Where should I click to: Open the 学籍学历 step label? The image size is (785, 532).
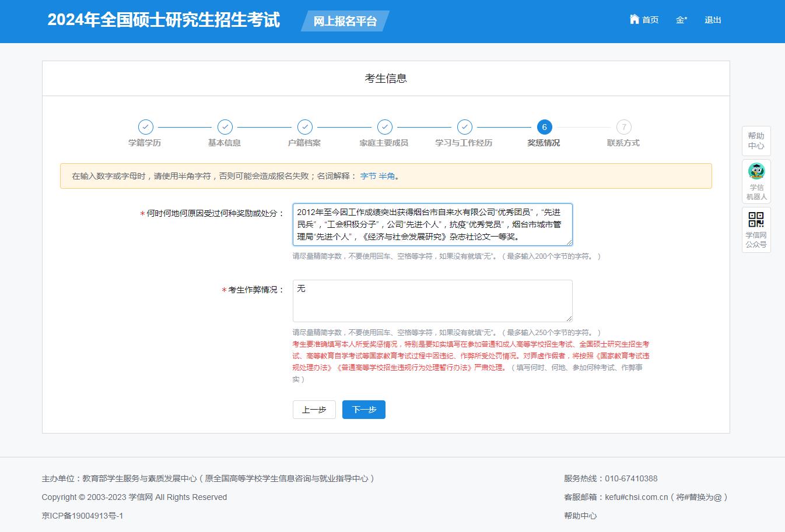pyautogui.click(x=145, y=143)
